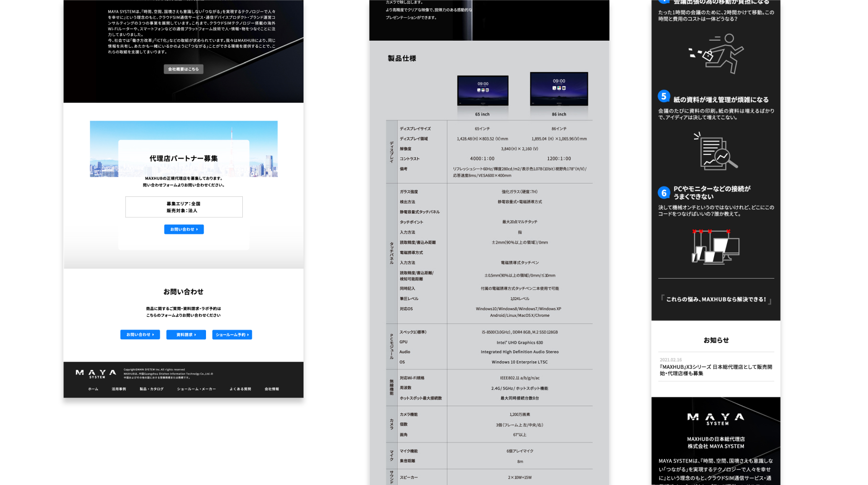Click the 2×10W+15W speaker value
The height and width of the screenshot is (485, 868).
[520, 477]
